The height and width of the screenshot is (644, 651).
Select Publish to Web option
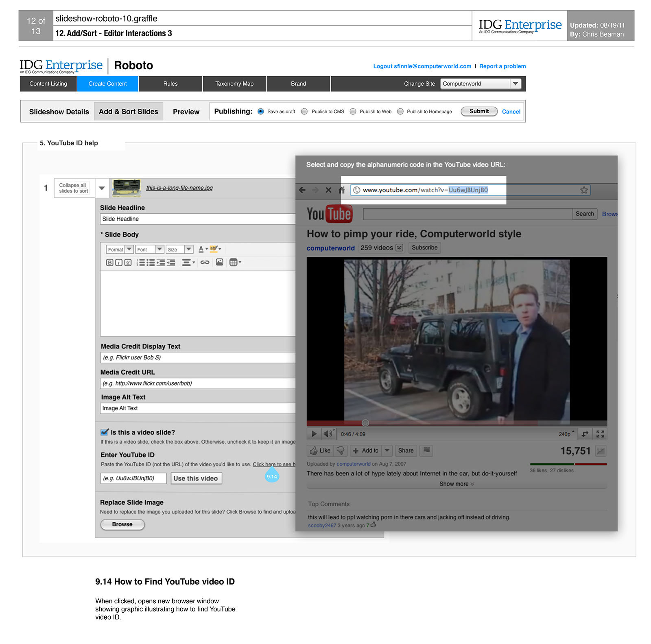click(x=353, y=112)
